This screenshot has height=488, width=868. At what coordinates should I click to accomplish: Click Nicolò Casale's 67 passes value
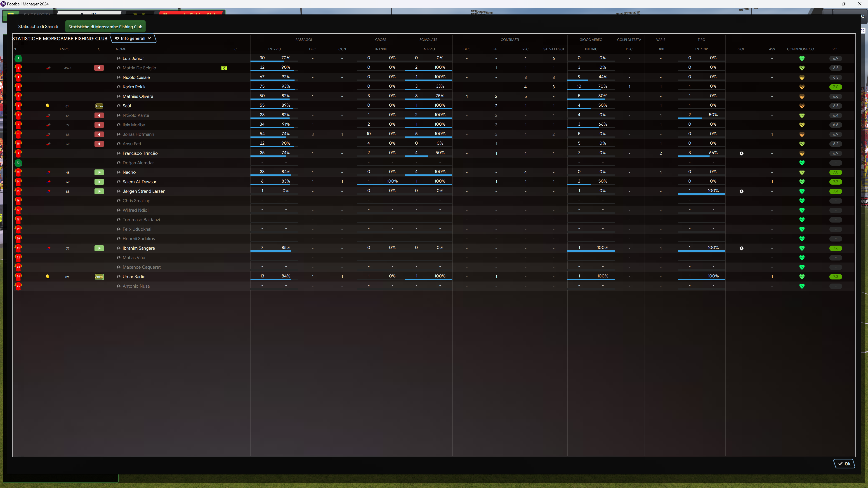click(x=262, y=77)
